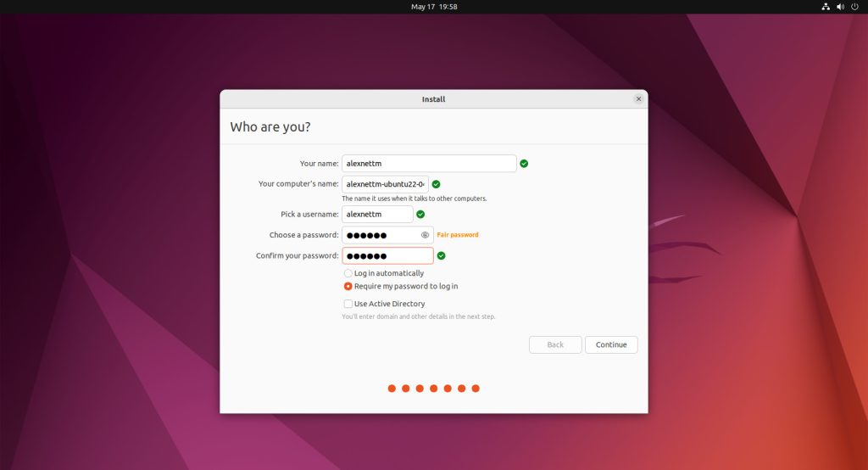
Task: Click the Continue button
Action: [x=611, y=344]
